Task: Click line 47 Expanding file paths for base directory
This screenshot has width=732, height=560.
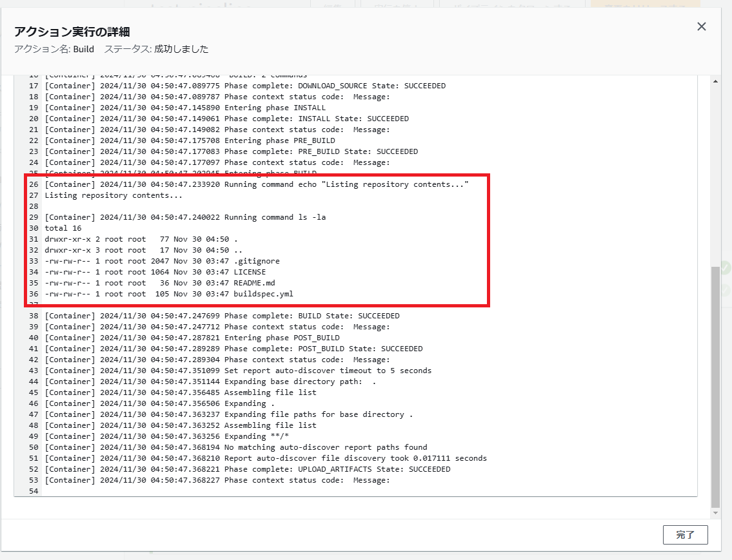Action: pos(229,414)
